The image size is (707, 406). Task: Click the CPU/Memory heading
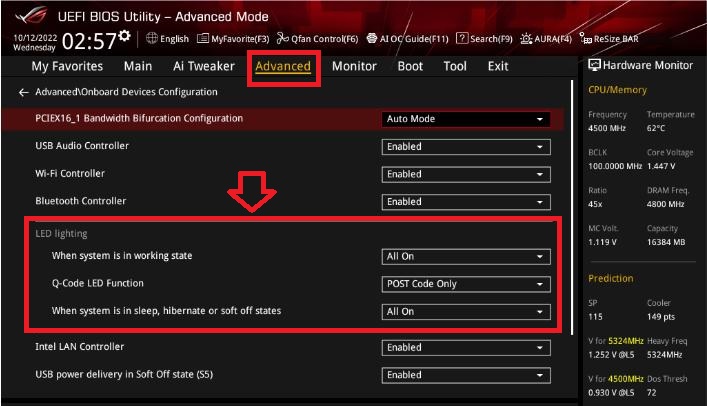(x=617, y=90)
